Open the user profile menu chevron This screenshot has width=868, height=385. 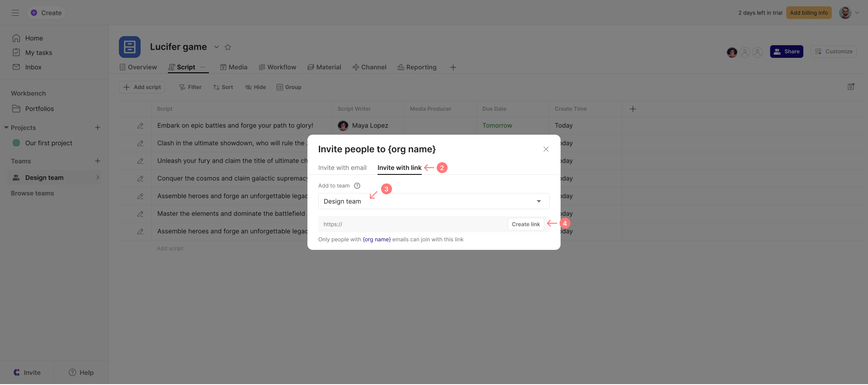(x=857, y=13)
